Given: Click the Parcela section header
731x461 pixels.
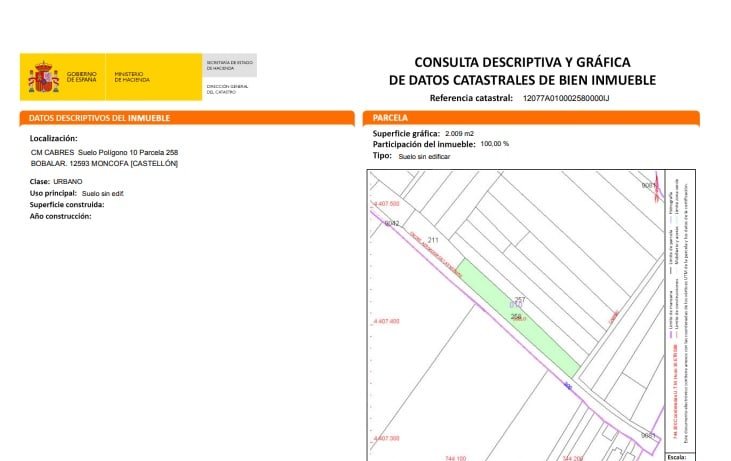Looking at the screenshot, I should (x=531, y=118).
